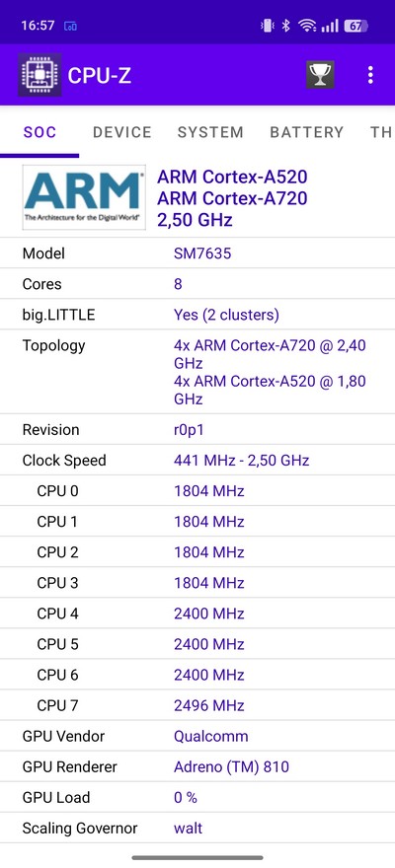The height and width of the screenshot is (868, 395).
Task: Tap the ARM logo image
Action: [84, 197]
